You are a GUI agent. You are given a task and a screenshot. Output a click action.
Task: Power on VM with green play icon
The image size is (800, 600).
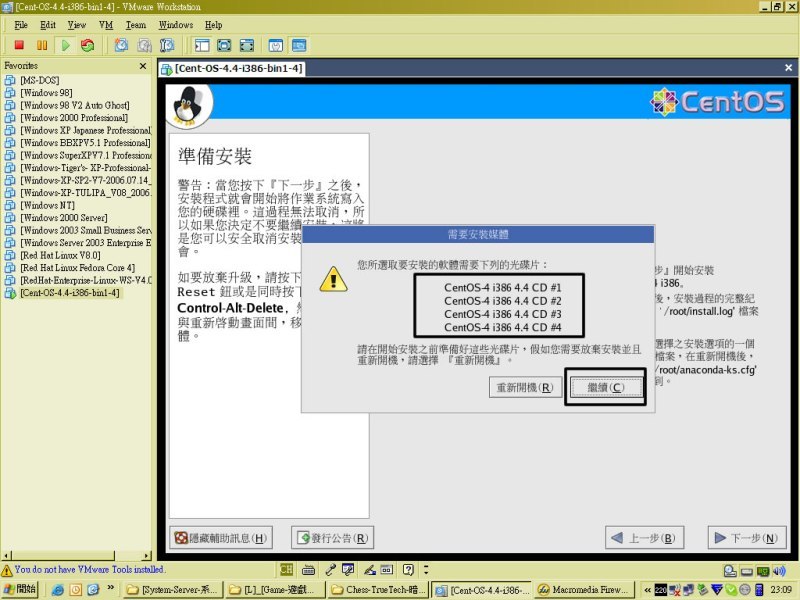tap(65, 45)
